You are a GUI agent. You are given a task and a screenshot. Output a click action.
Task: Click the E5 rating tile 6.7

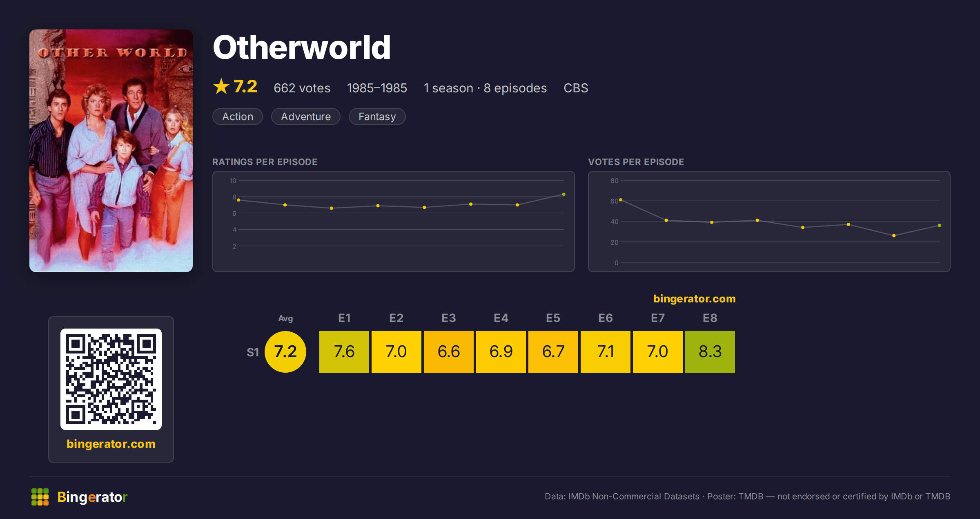[553, 352]
